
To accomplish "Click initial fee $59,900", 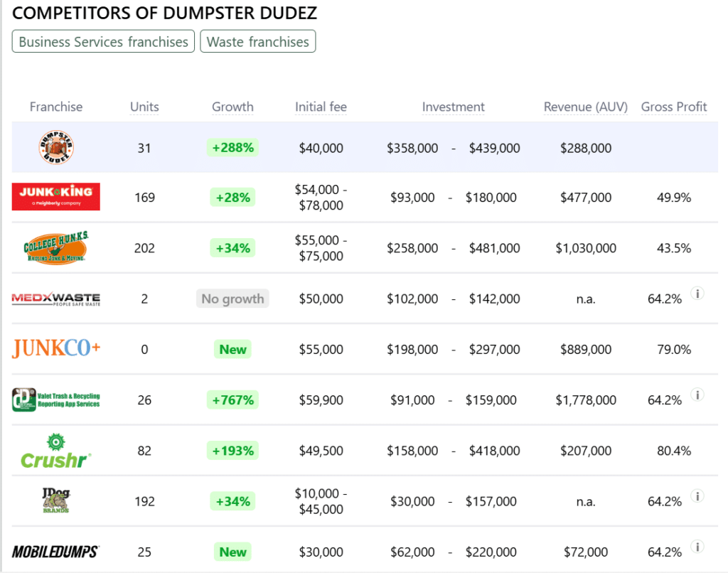I will [321, 400].
